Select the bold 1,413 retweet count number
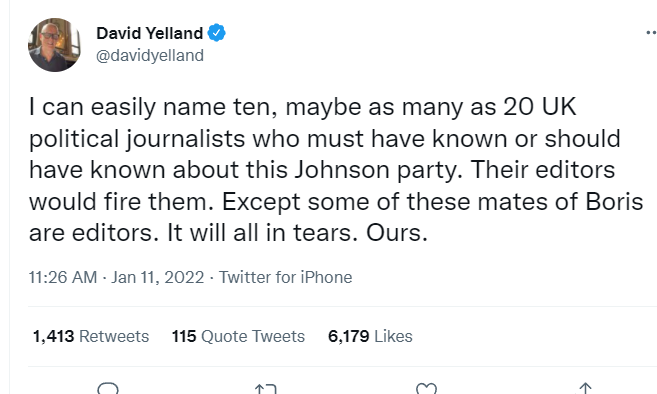 point(54,336)
